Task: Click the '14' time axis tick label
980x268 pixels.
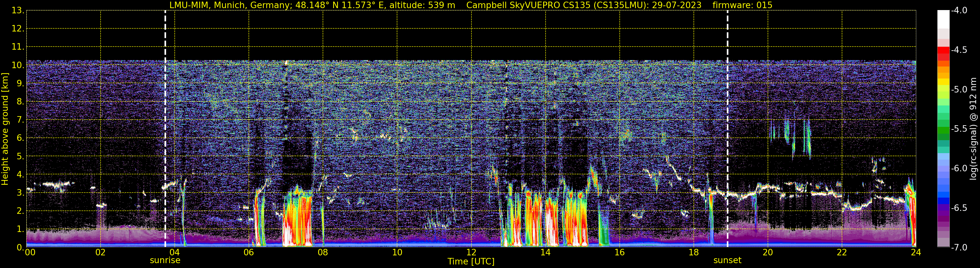Action: click(x=545, y=253)
